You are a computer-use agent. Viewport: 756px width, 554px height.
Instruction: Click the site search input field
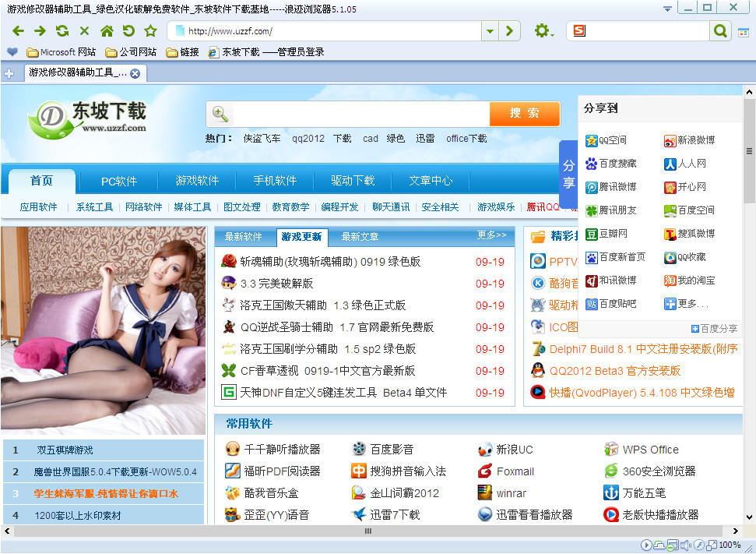pos(361,114)
